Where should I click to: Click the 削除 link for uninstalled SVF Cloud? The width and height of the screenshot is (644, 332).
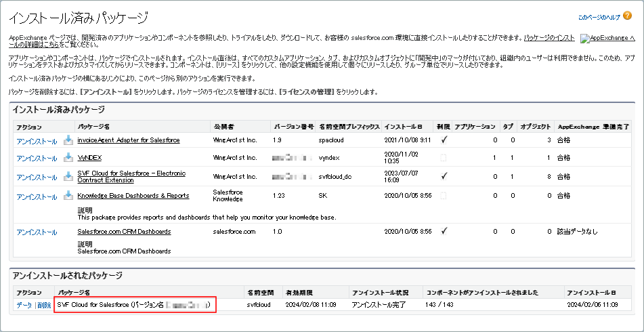click(x=45, y=306)
